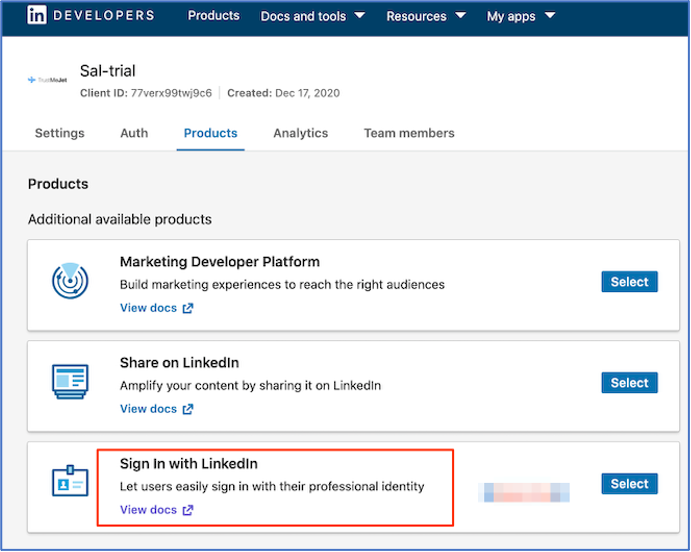Click external link icon under Marketing Developer Platform
The width and height of the screenshot is (691, 552).
coord(188,308)
